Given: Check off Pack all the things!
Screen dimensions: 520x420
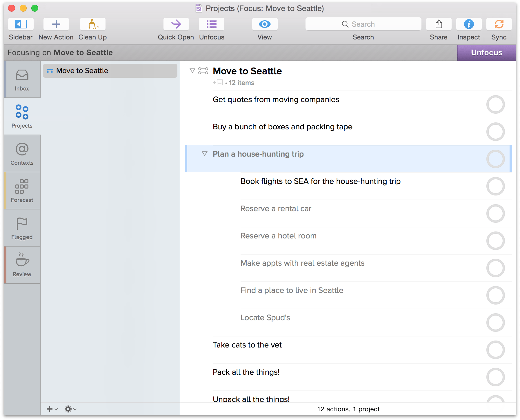Looking at the screenshot, I should [x=495, y=377].
